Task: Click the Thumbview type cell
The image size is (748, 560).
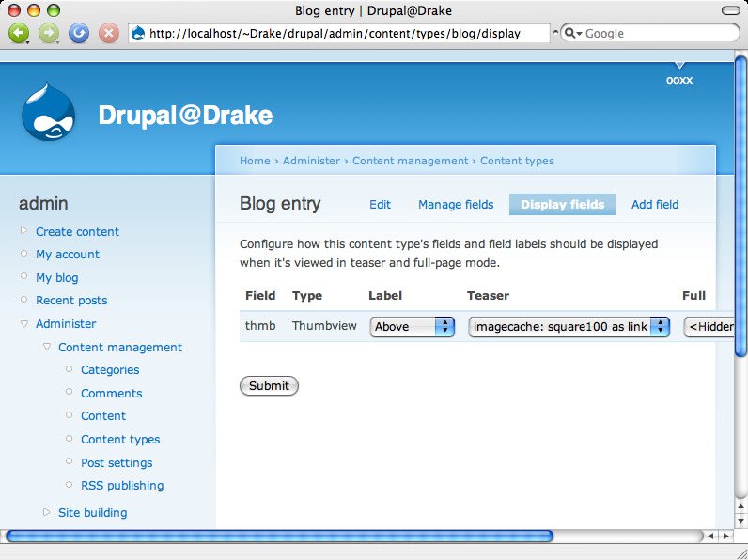Action: (x=324, y=326)
